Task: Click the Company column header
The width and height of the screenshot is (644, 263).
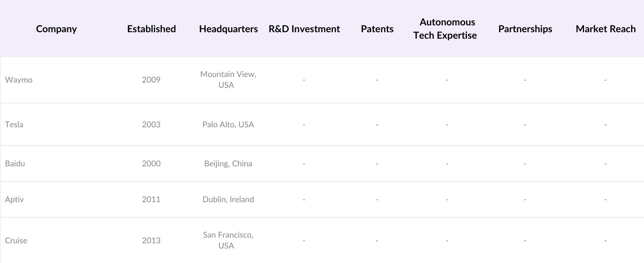Action: (x=56, y=29)
